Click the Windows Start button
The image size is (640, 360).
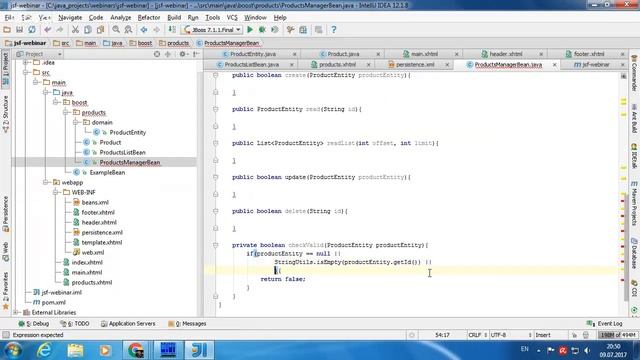(x=13, y=350)
